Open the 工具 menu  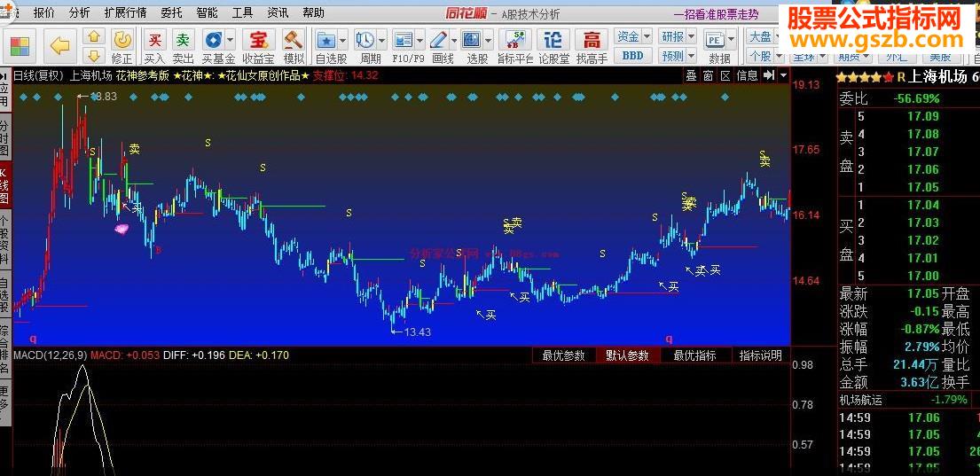242,12
